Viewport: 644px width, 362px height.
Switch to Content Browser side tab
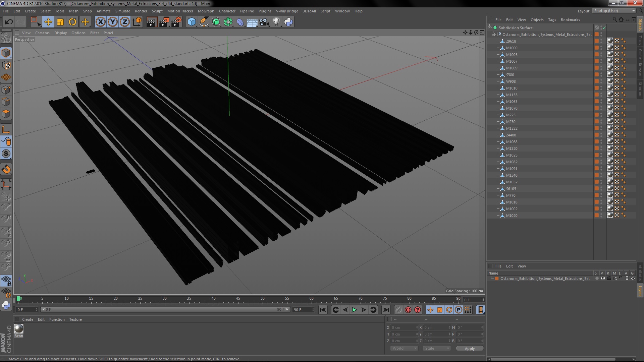(x=640, y=63)
